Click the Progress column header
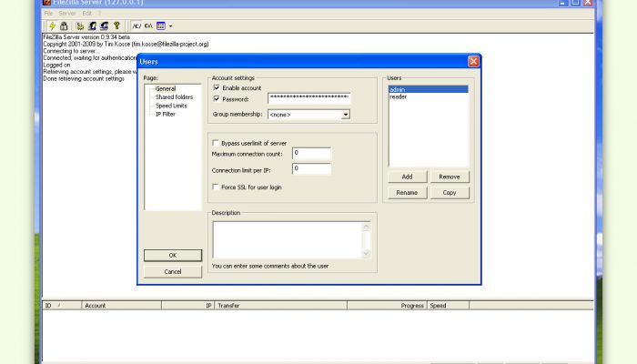Screen dimensions: 637x364 (387, 306)
